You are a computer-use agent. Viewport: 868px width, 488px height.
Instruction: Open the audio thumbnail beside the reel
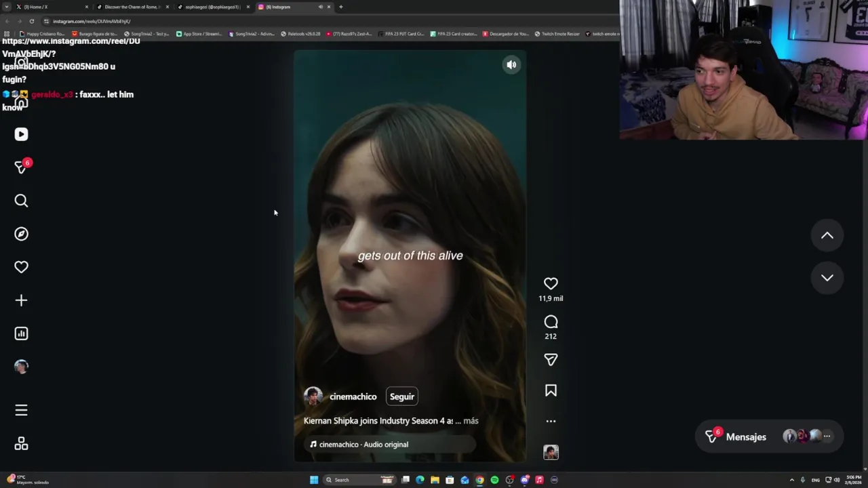pyautogui.click(x=551, y=452)
